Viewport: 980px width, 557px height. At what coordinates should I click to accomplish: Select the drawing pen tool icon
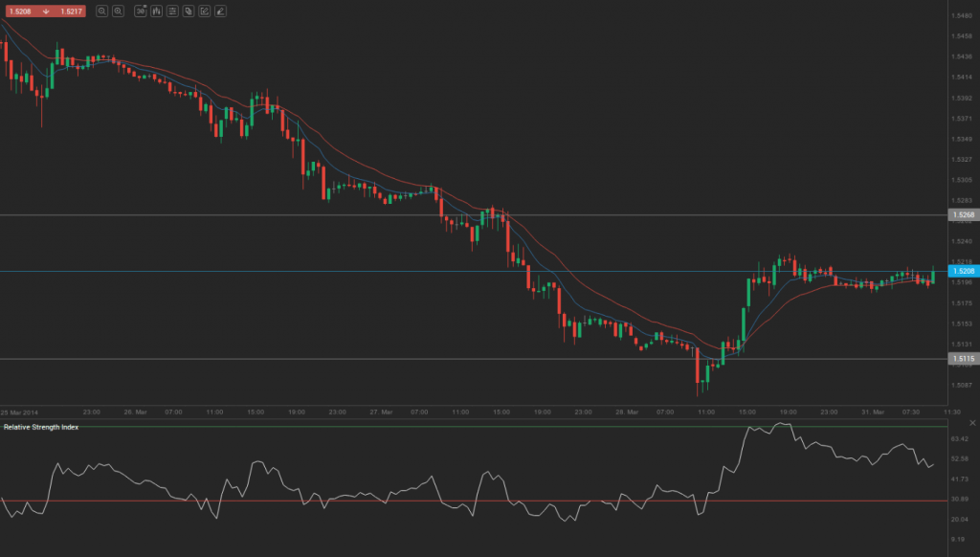[x=220, y=11]
